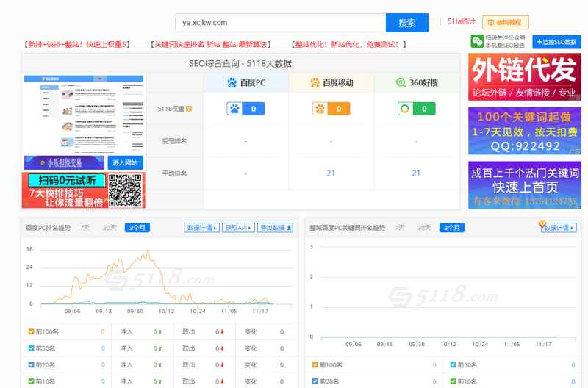
Task: Toggle 前10名 checkbox in left chart legend
Action: (x=31, y=381)
